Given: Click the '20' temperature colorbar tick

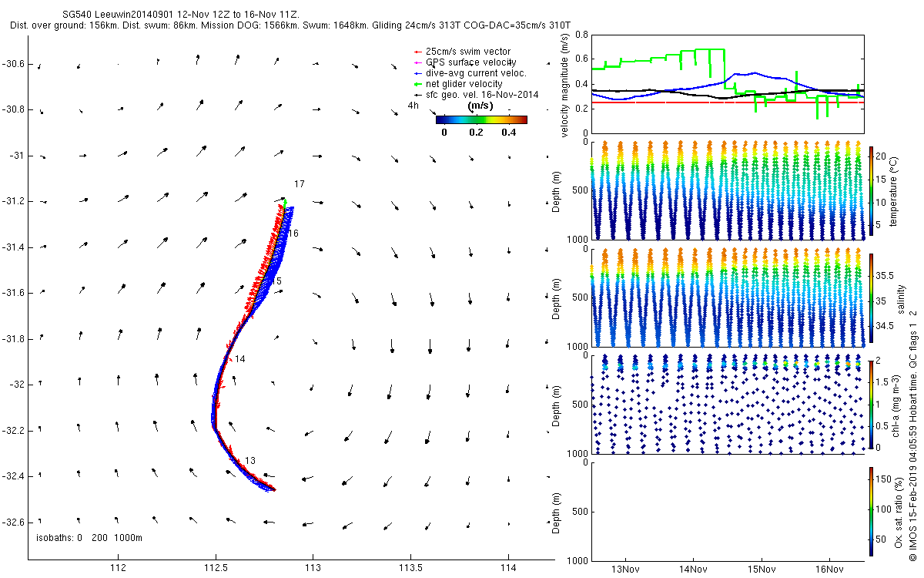Looking at the screenshot, I should (x=881, y=156).
